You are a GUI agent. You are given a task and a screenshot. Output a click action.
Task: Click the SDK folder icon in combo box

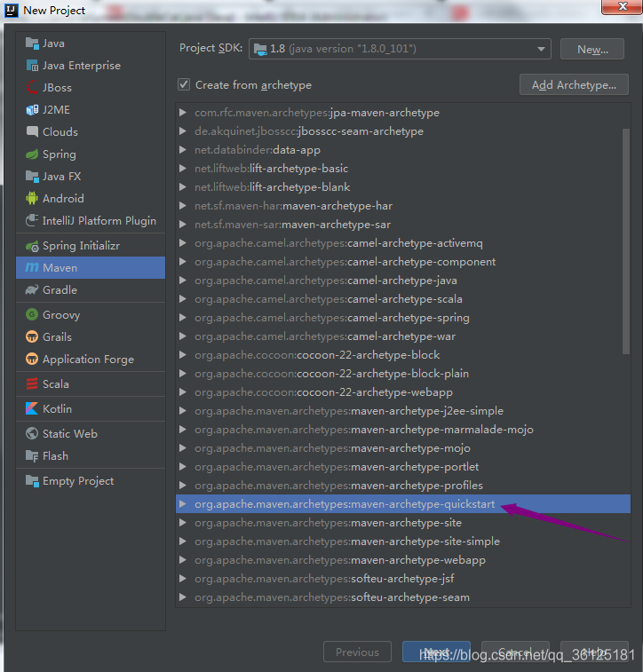pos(260,50)
